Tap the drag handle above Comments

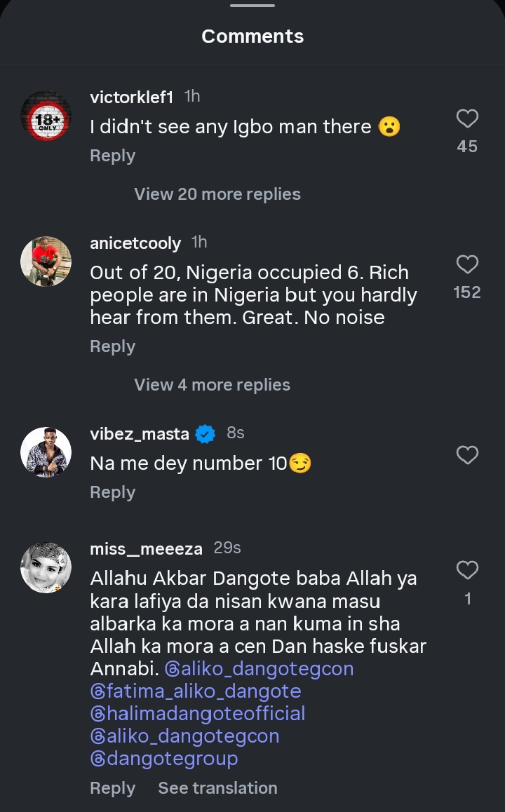pos(252,6)
